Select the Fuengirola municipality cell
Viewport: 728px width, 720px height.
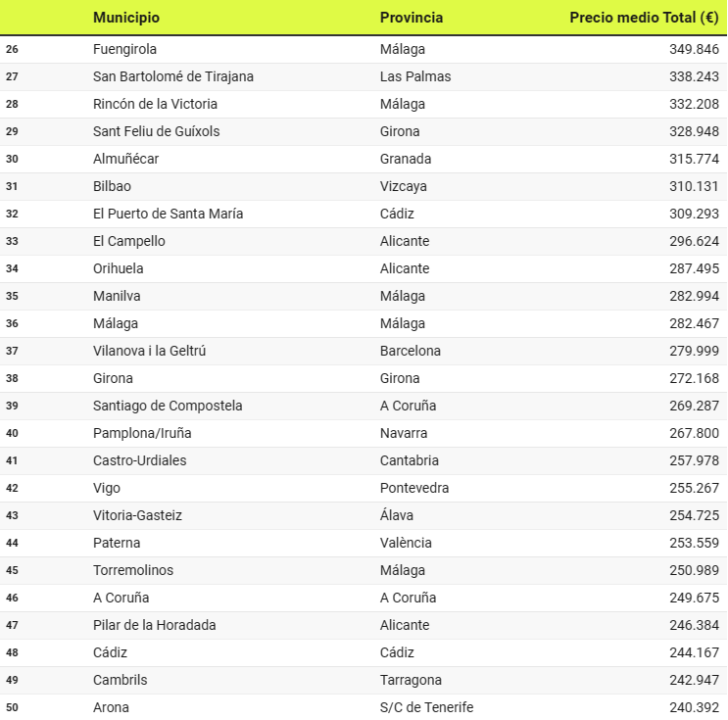[x=124, y=49]
